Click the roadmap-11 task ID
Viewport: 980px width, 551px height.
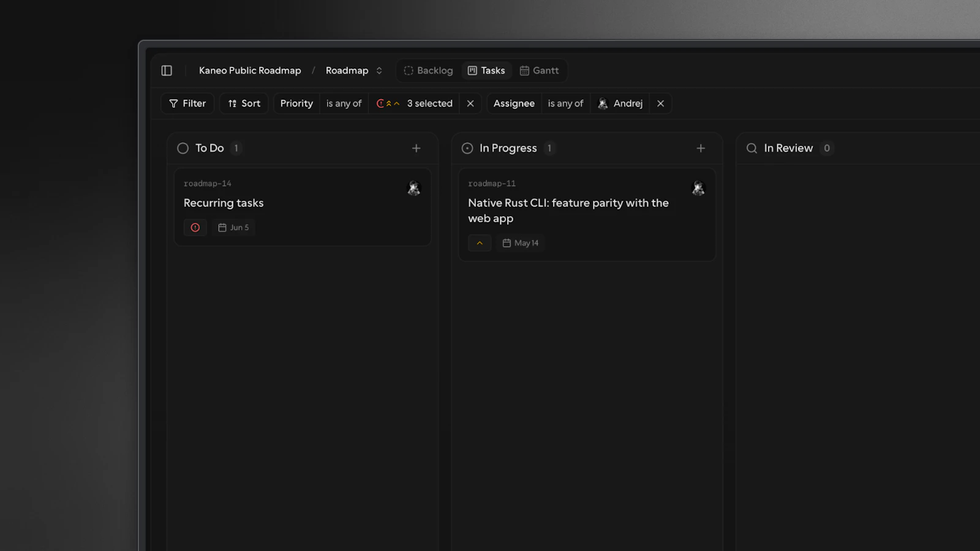click(x=492, y=184)
